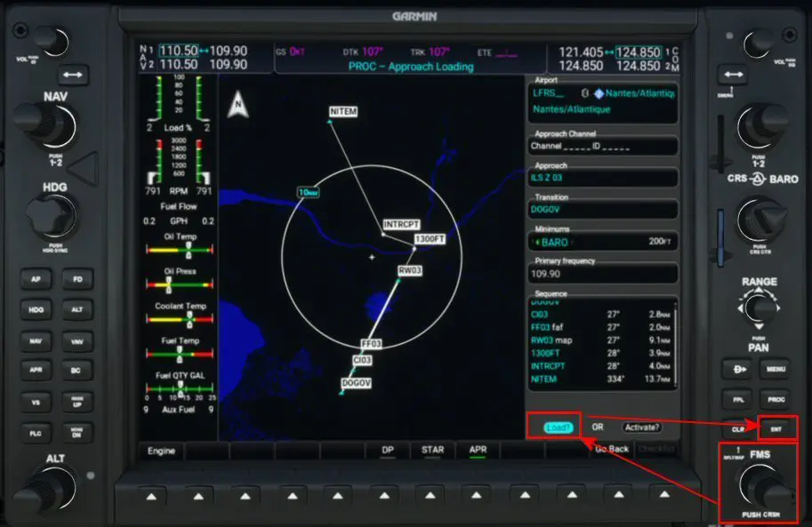
Task: Click the FMS knob to push cursor
Action: tap(766, 487)
